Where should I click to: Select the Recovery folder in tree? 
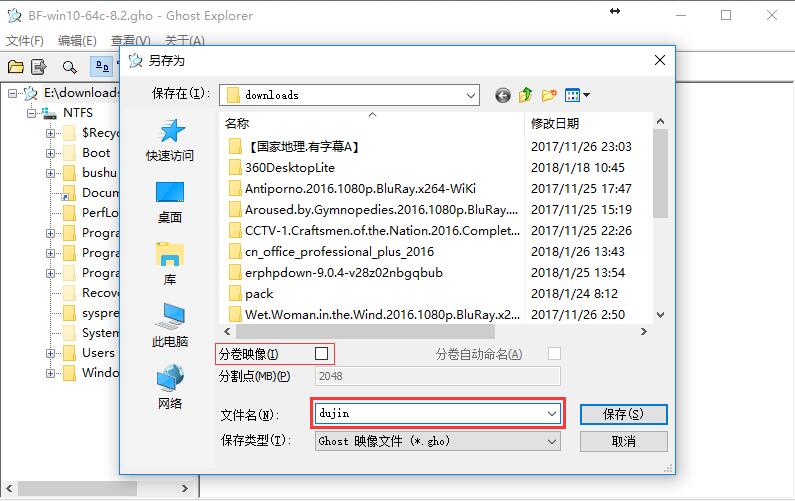(93, 293)
